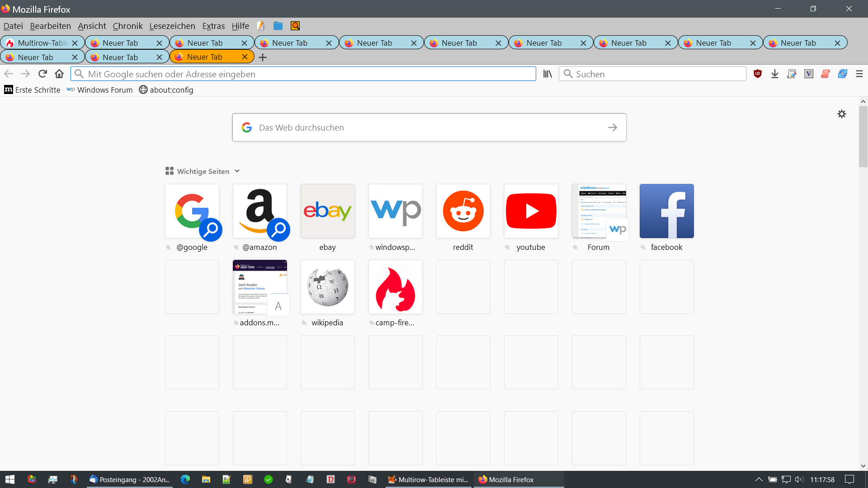Go to the Home page icon
The width and height of the screenshot is (868, 488).
59,74
